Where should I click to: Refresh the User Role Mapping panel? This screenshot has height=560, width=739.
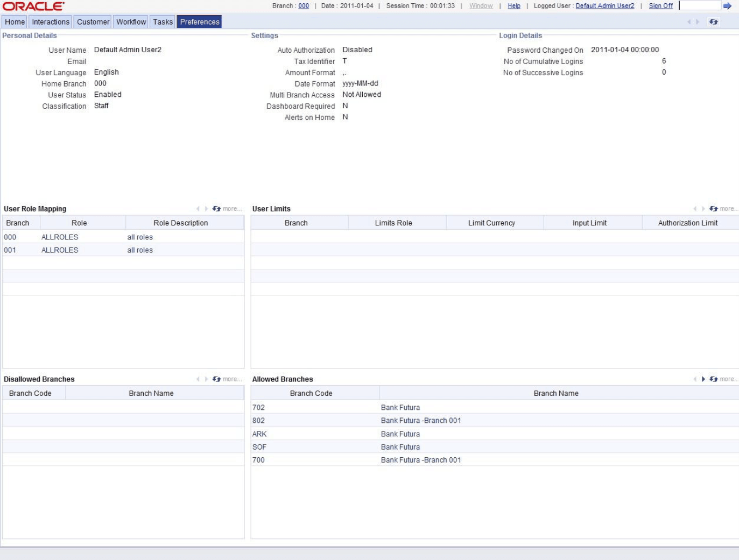click(216, 209)
